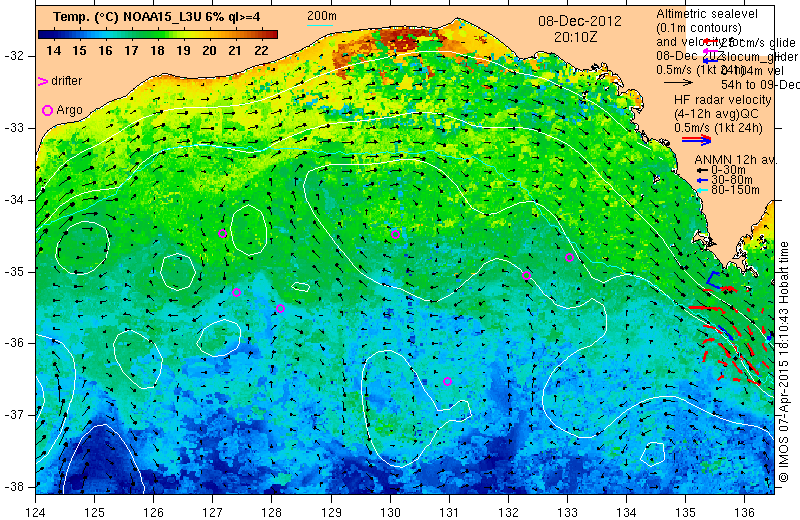
Task: Click the longitude axis label '127'
Action: click(213, 511)
